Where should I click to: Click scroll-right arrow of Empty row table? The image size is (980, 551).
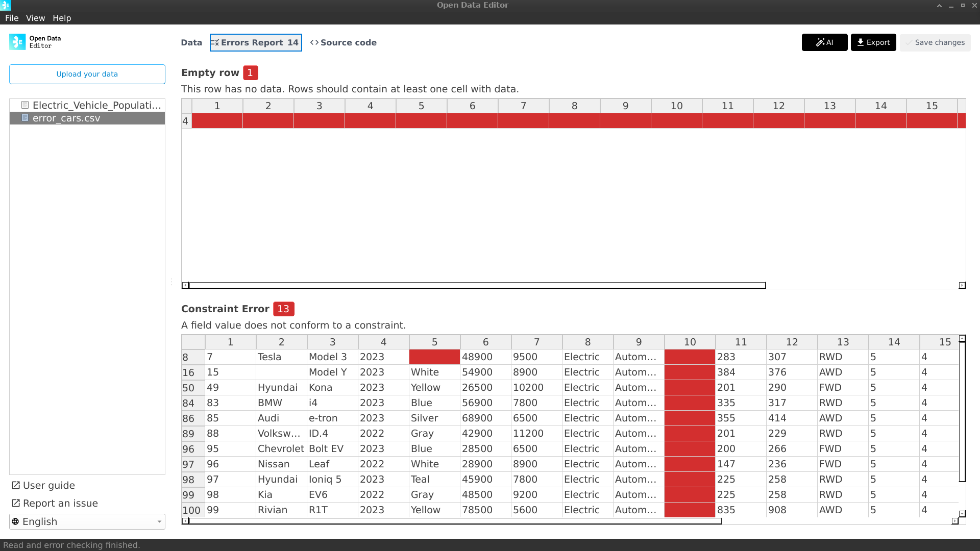[x=962, y=285]
